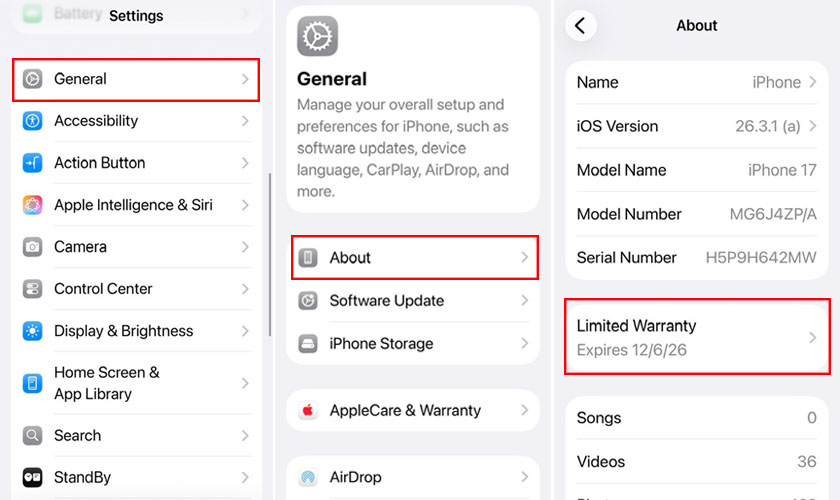Click the General description paragraph
The height and width of the screenshot is (500, 840).
[x=403, y=148]
